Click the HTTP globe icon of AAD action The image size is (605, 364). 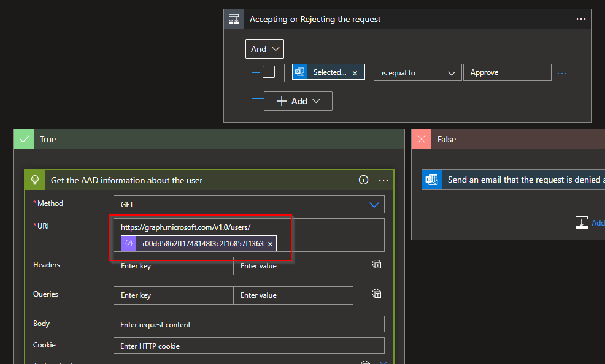click(x=35, y=180)
